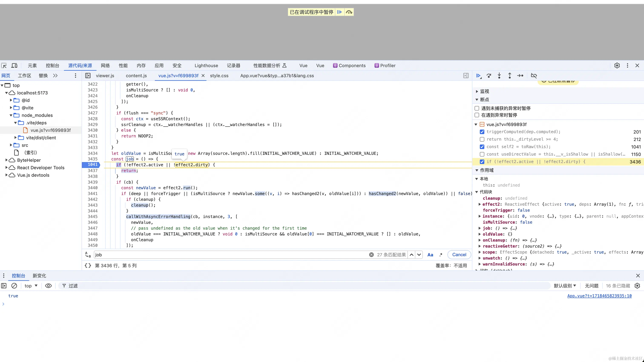The width and height of the screenshot is (644, 362).
Task: Click the step into function icon
Action: click(499, 76)
